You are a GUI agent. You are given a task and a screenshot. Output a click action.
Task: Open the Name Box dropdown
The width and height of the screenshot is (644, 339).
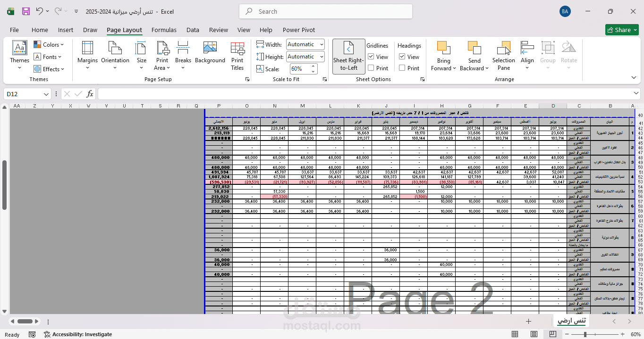tap(46, 94)
